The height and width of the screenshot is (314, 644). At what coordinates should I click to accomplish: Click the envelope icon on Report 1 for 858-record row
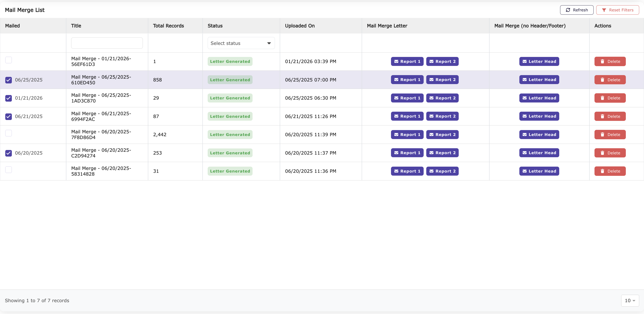click(396, 79)
